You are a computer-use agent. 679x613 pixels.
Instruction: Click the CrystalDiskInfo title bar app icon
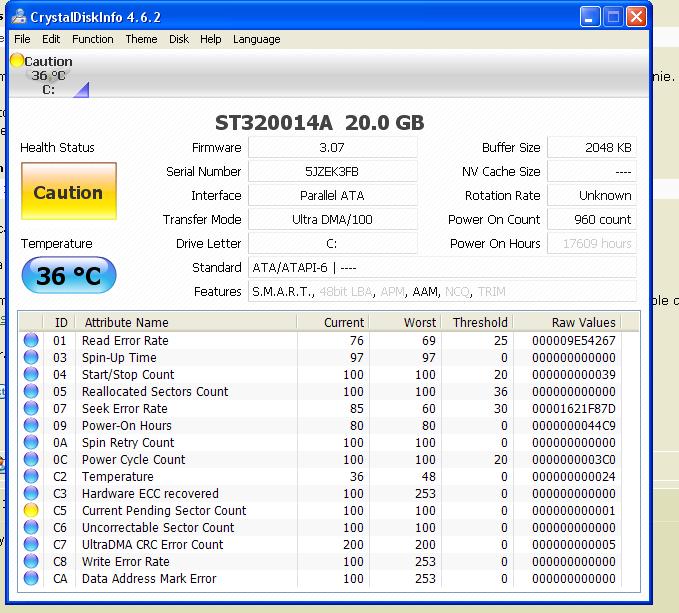pos(19,16)
